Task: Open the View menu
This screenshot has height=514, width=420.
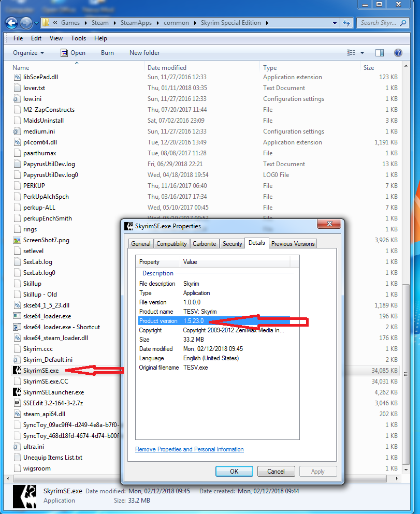Action: click(56, 38)
